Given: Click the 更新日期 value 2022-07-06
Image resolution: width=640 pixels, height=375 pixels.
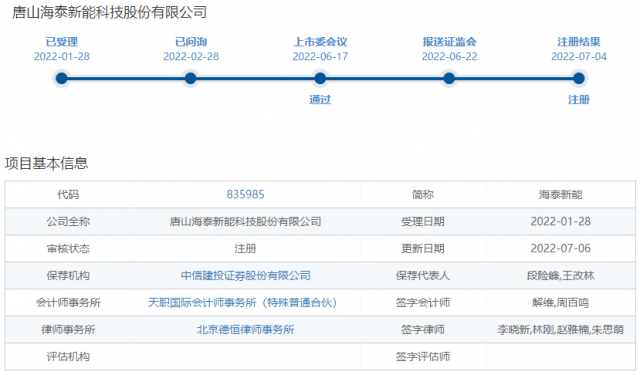Looking at the screenshot, I should click(560, 248).
